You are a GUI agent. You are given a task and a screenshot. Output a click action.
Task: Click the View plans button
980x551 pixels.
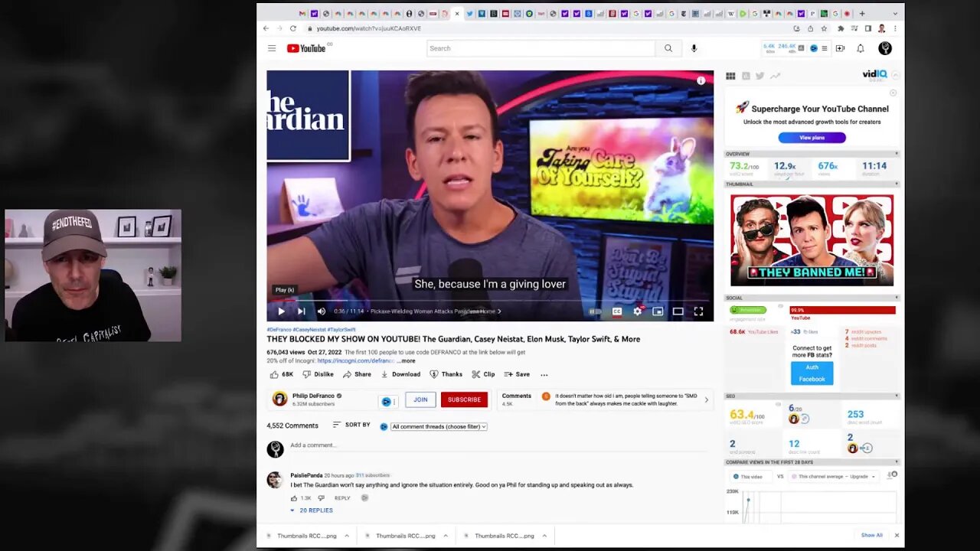click(812, 138)
